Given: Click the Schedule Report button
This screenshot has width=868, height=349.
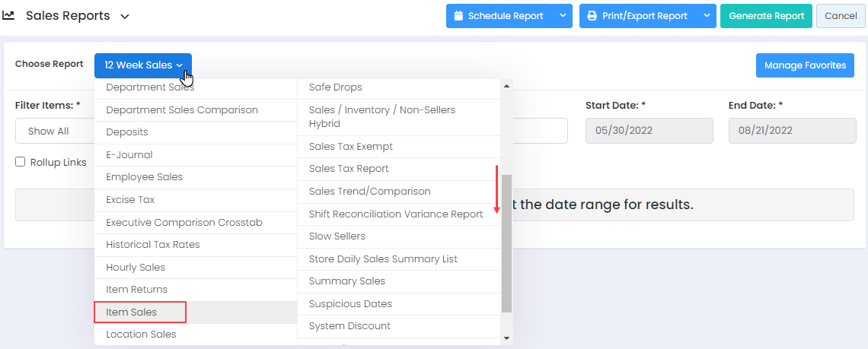Looking at the screenshot, I should pos(499,16).
